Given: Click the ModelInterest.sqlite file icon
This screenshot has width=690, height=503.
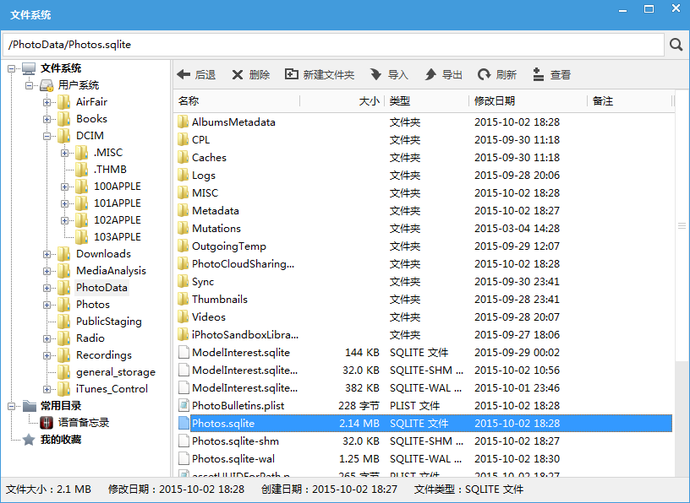Looking at the screenshot, I should tap(184, 352).
